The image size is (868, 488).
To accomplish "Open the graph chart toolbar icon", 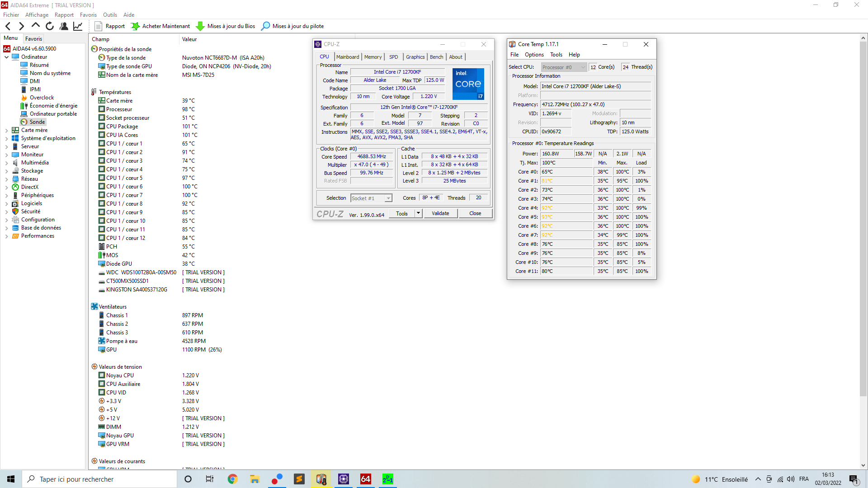I will [78, 26].
